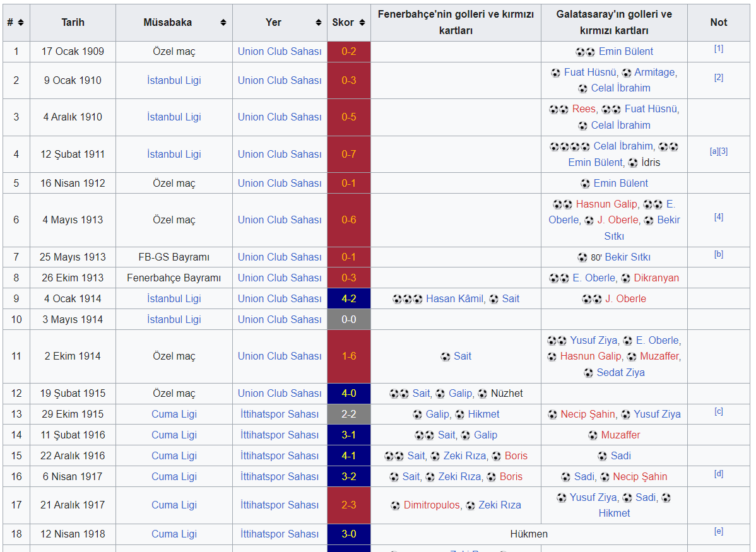The image size is (756, 552).
Task: Open Sadi link in row 15
Action: 620,456
